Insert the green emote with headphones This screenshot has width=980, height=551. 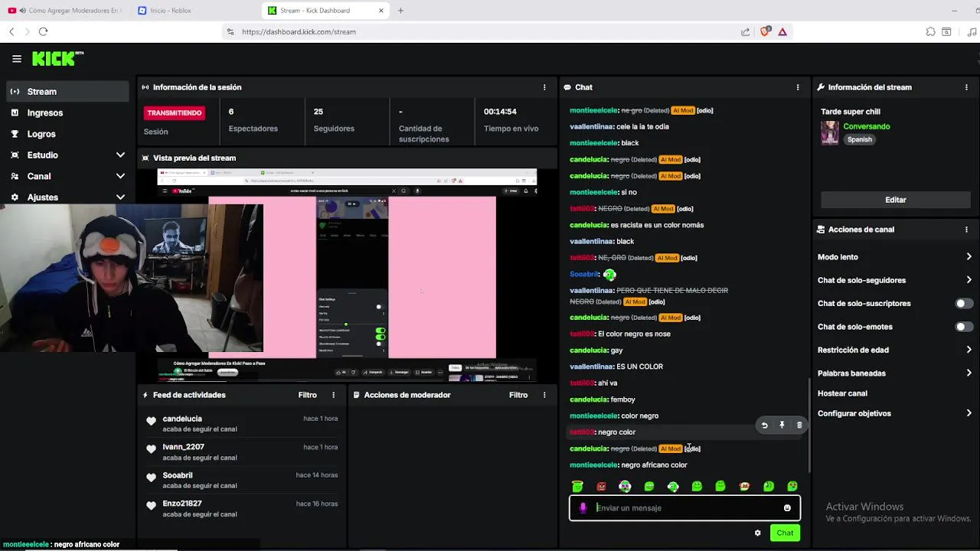pos(673,486)
